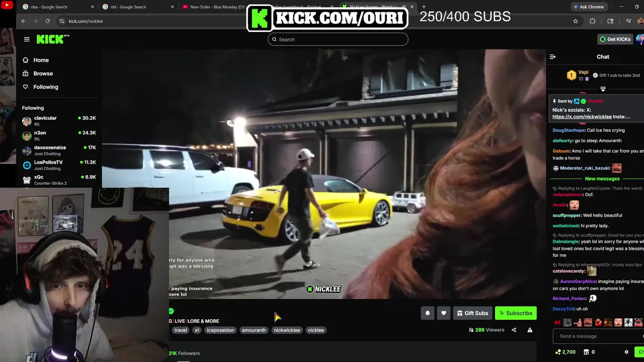Open Chrome extensions puzzle icon
The width and height of the screenshot is (644, 362).
coord(592,21)
